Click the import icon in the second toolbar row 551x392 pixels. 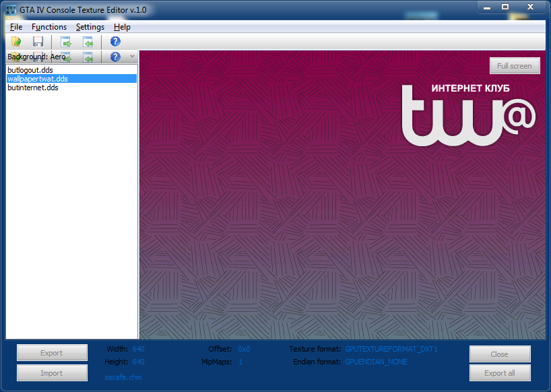point(88,57)
